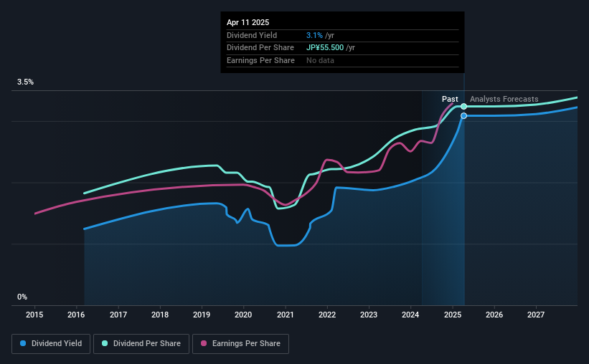Click the 2020 x-axis label
Image resolution: width=589 pixels, height=364 pixels.
point(243,315)
